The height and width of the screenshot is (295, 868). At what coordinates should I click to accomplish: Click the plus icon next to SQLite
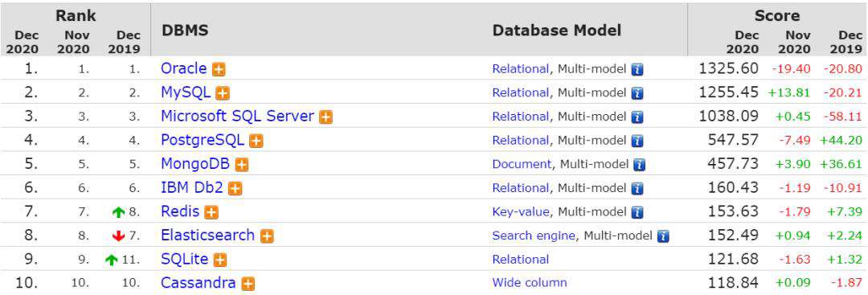(x=219, y=260)
